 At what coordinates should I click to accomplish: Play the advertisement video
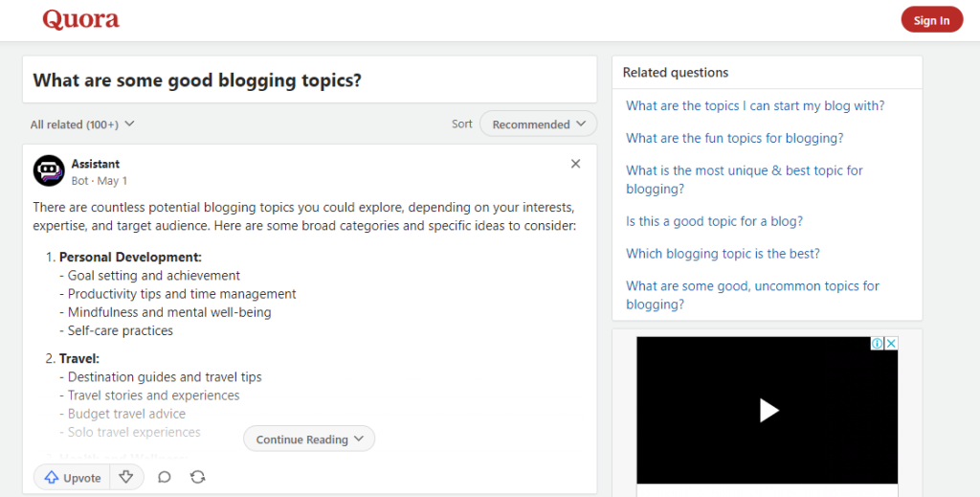768,410
